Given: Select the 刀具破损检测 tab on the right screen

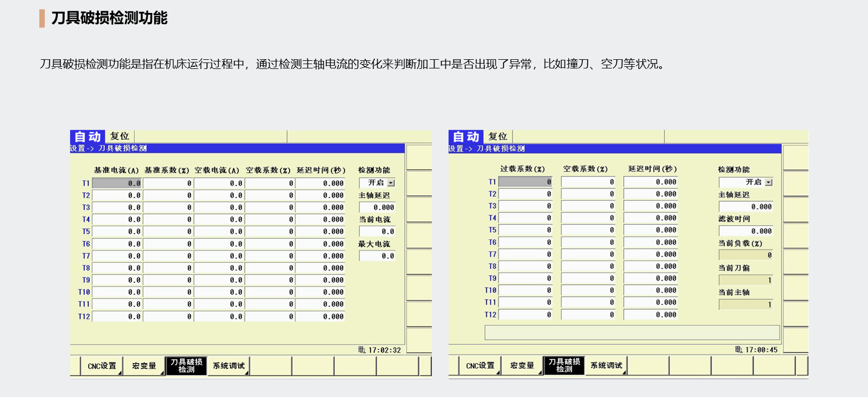Looking at the screenshot, I should pyautogui.click(x=564, y=366).
